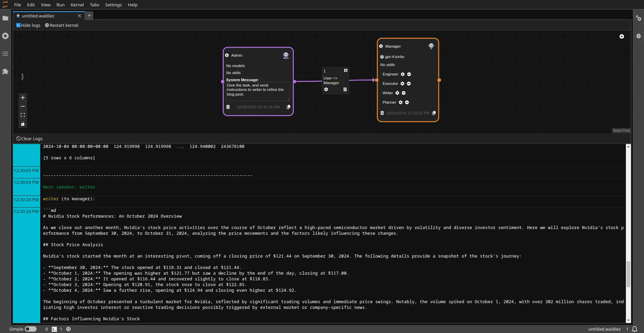Toggle canvas interactivity lock
Viewport: 644px width, 333px height.
pos(23,124)
